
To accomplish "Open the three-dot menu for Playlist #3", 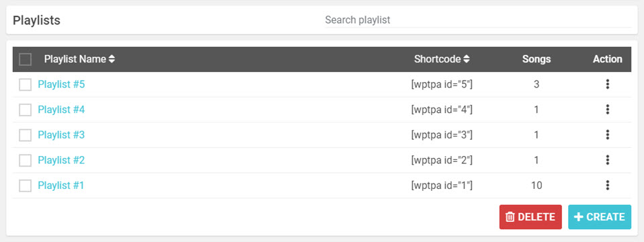I will (608, 134).
